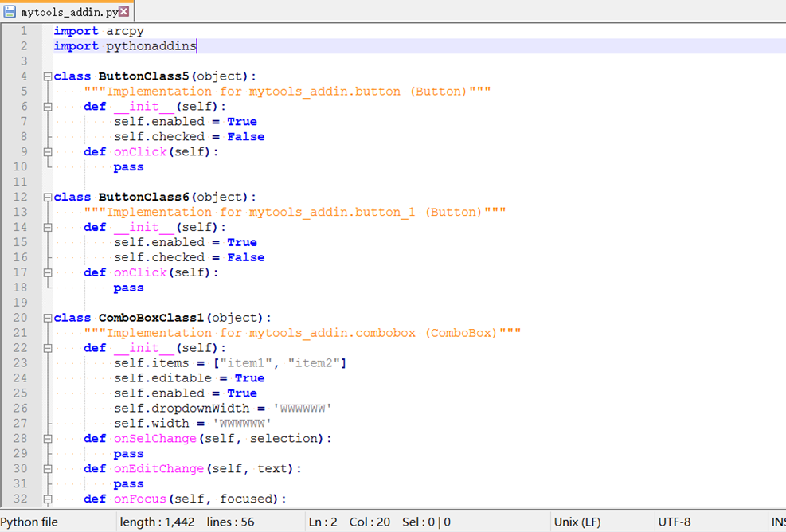Screen dimensions: 786x532
Task: Click 'UTF-8' encoding indicator
Action: (675, 522)
